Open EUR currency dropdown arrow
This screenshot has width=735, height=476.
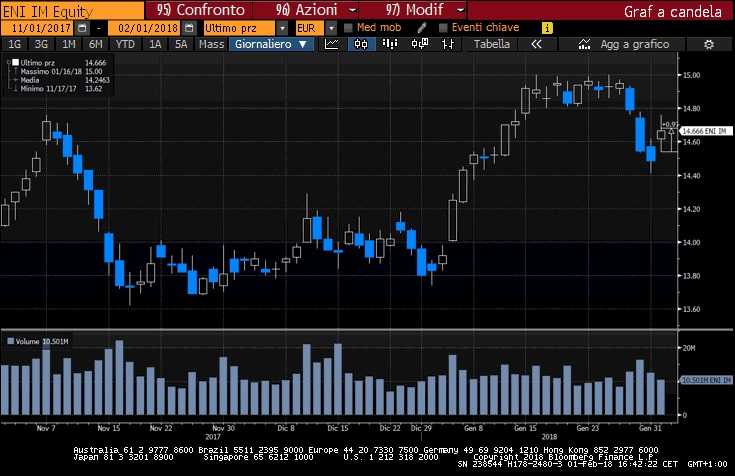click(331, 28)
